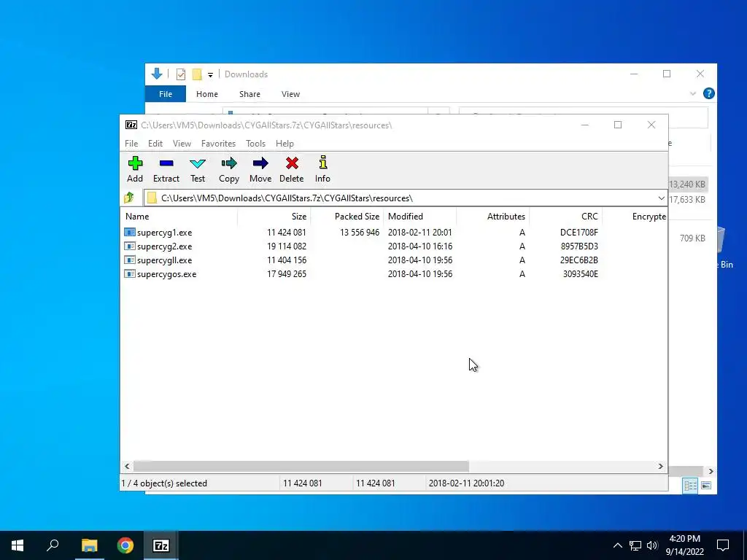This screenshot has width=747, height=560.
Task: Switch to the Explorer Share tab
Action: (x=249, y=94)
